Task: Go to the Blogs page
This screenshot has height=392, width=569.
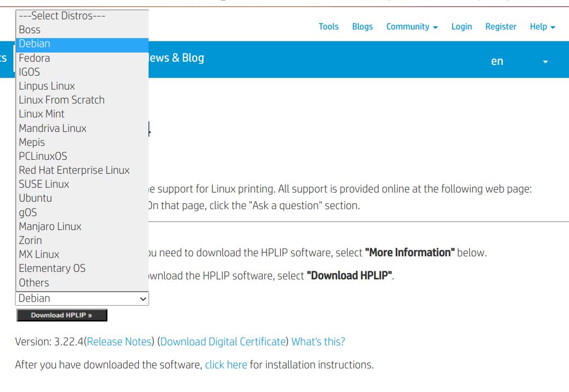Action: point(362,27)
